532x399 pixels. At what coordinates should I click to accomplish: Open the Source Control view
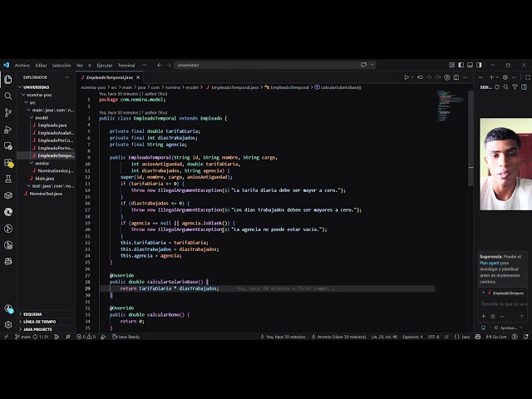point(8,113)
